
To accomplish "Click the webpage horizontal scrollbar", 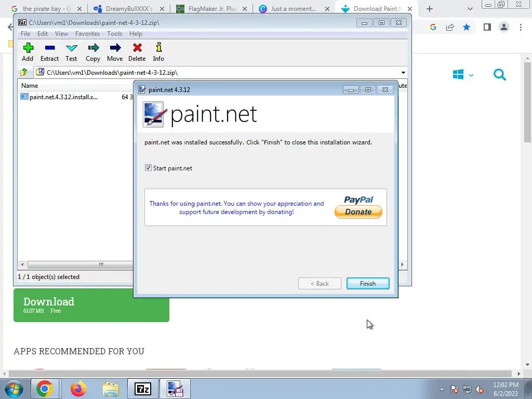I will [x=260, y=374].
